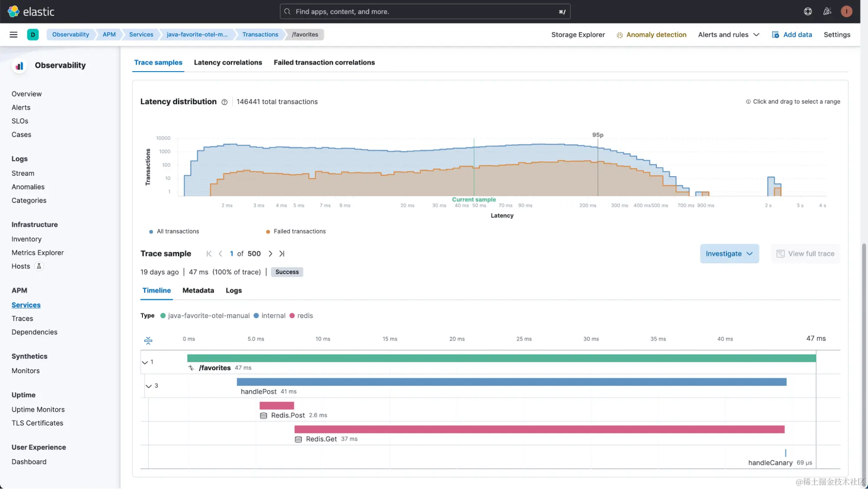
Task: Go to next trace sample
Action: [x=271, y=254]
